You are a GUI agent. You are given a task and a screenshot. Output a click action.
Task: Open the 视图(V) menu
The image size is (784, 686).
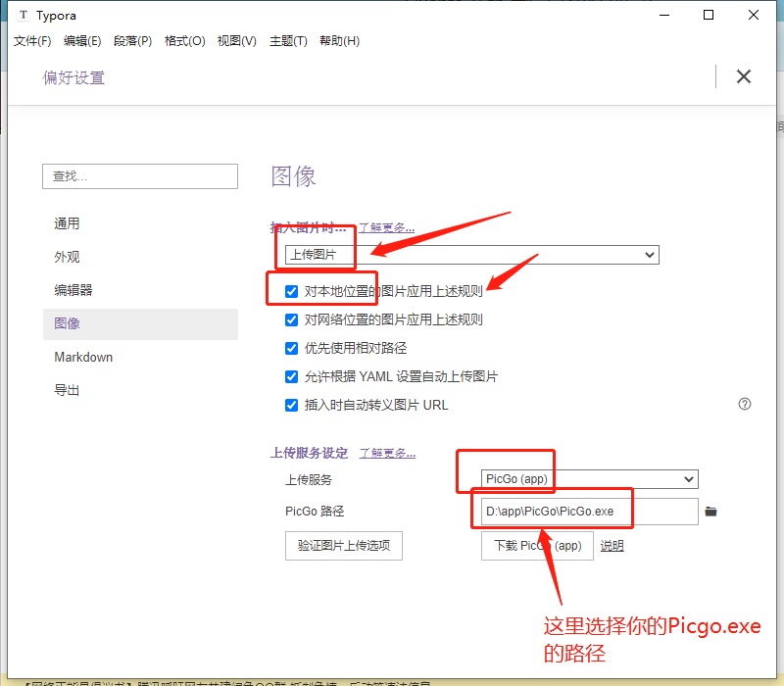[x=237, y=41]
